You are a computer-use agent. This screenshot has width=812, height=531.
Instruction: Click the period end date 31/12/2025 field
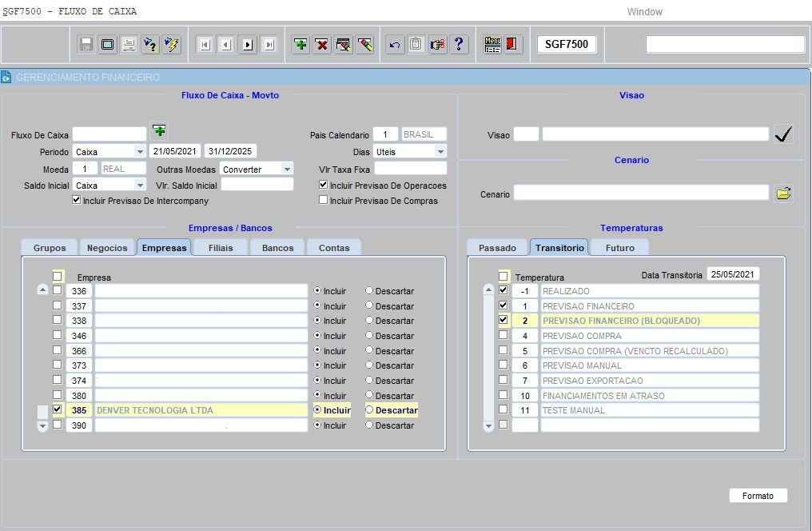tap(230, 151)
